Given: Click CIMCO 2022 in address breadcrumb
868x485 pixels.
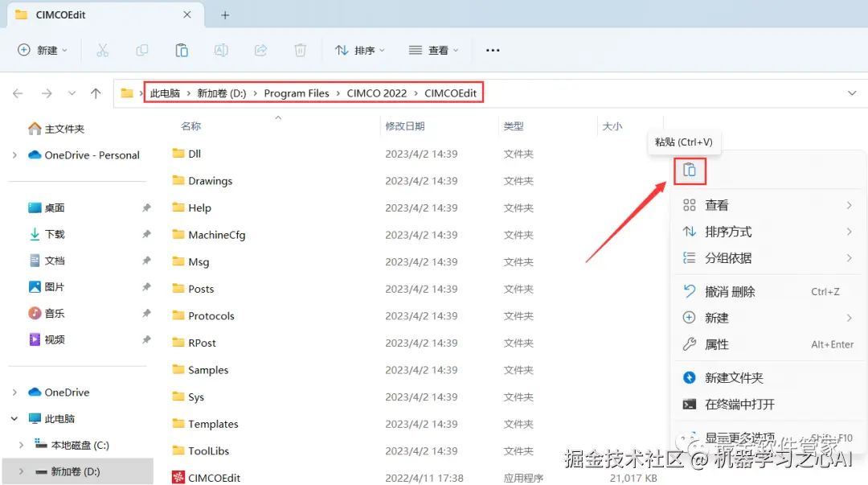Looking at the screenshot, I should point(376,93).
